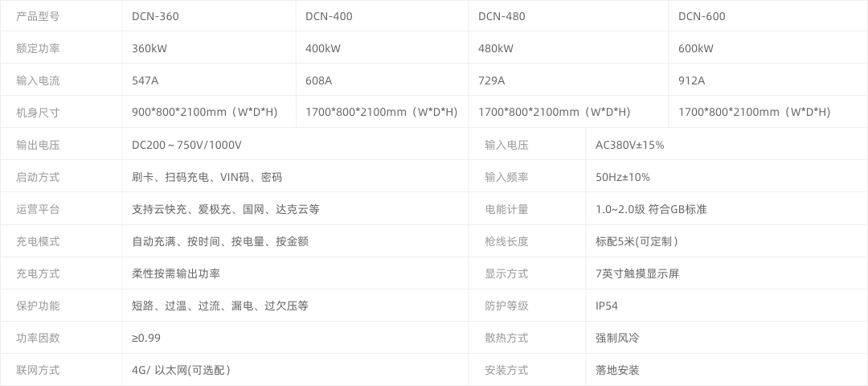
Task: Select the 落地安装 installation method value
Action: tap(617, 370)
